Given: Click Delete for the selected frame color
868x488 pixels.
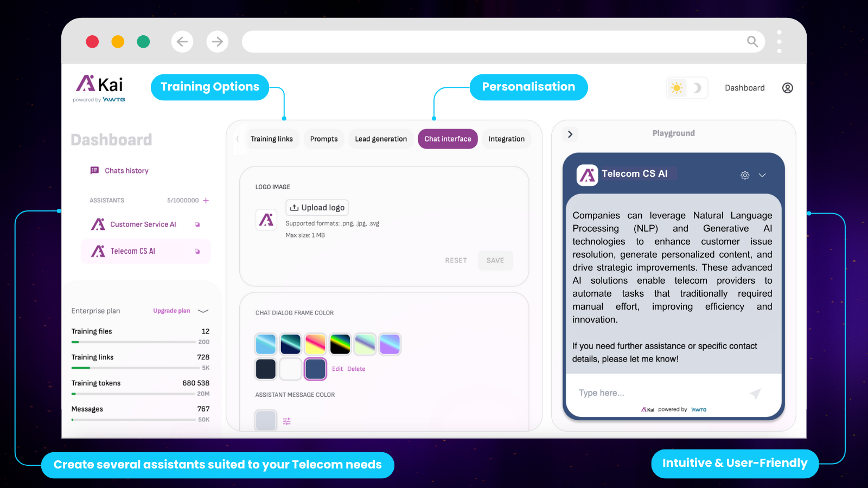Looking at the screenshot, I should coord(356,369).
